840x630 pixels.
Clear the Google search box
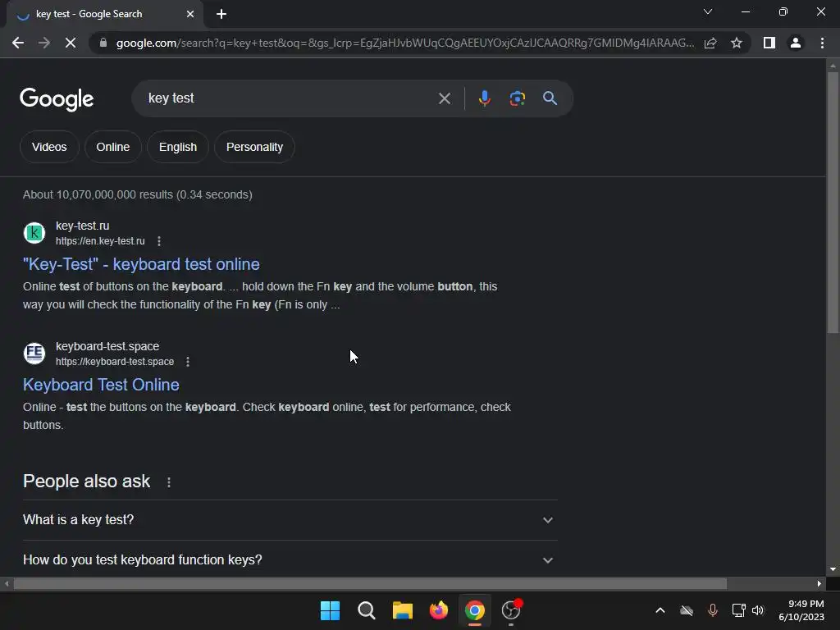(x=444, y=98)
